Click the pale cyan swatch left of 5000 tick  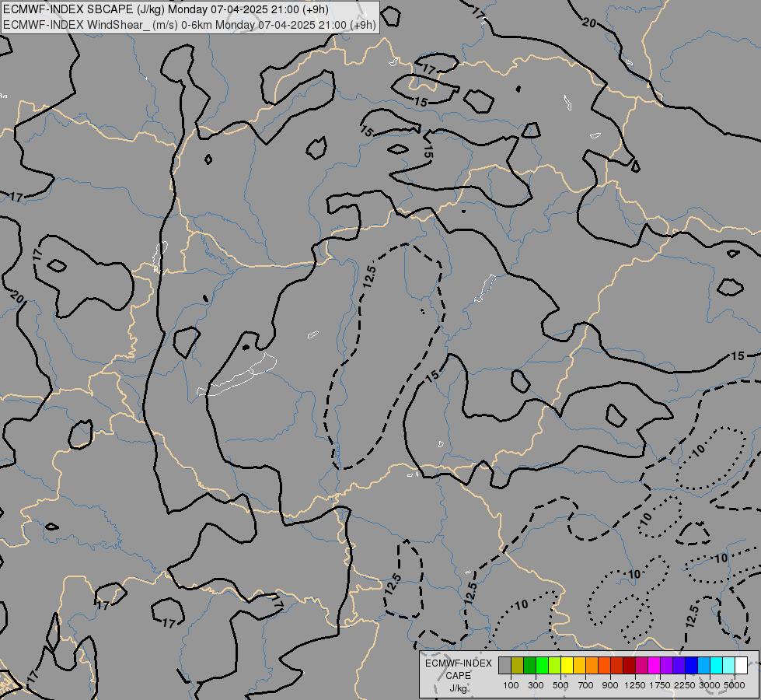pos(728,665)
